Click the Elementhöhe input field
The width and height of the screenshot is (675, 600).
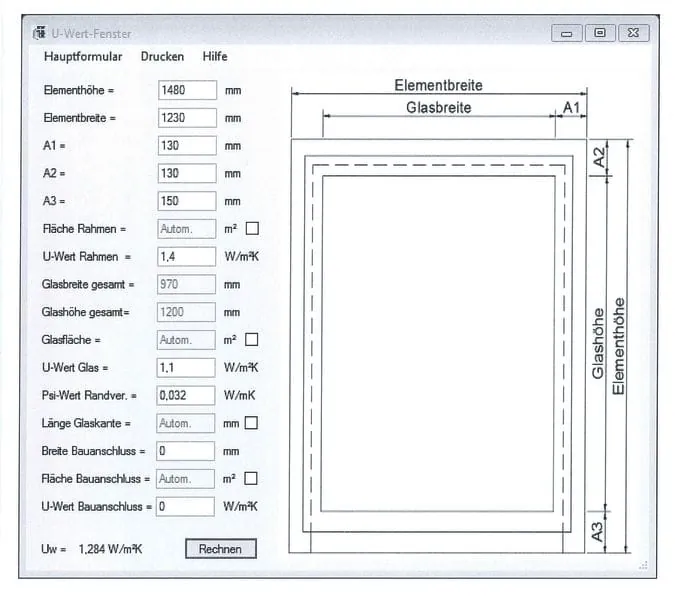coord(186,90)
